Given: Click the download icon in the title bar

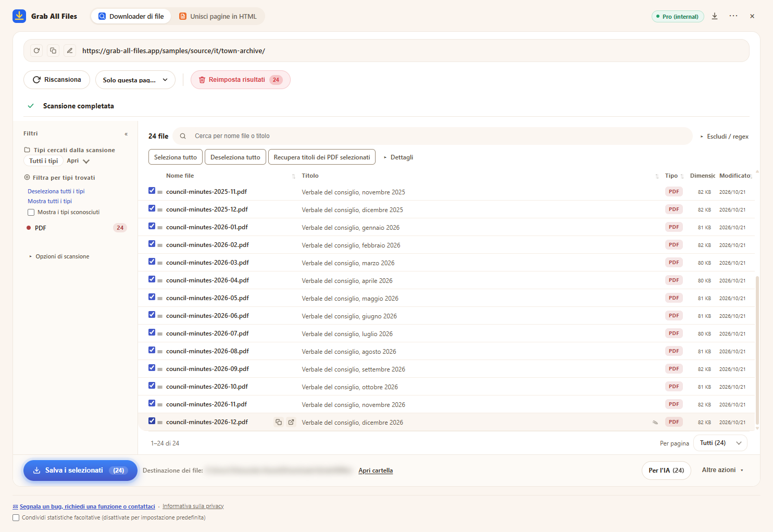Looking at the screenshot, I should (715, 16).
